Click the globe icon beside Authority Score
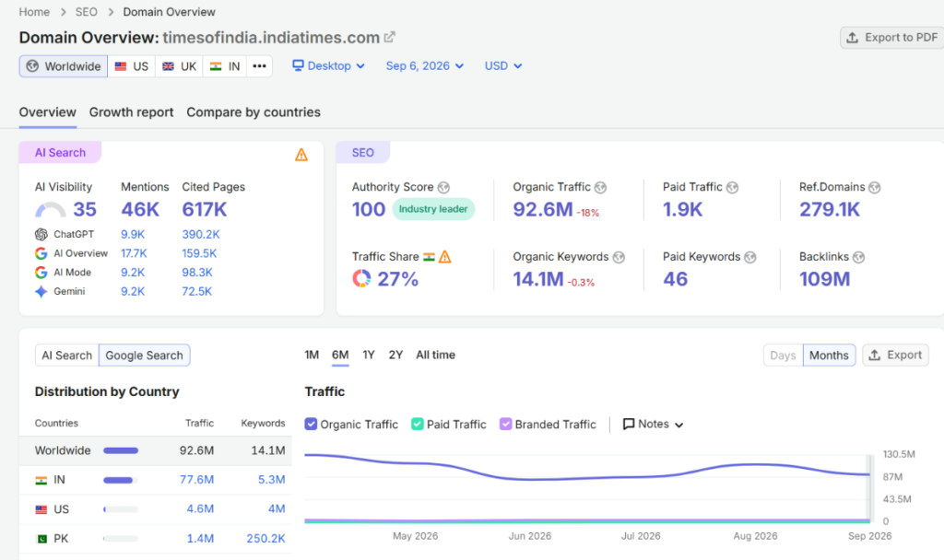Screen dimensions: 944x560 click(x=443, y=188)
